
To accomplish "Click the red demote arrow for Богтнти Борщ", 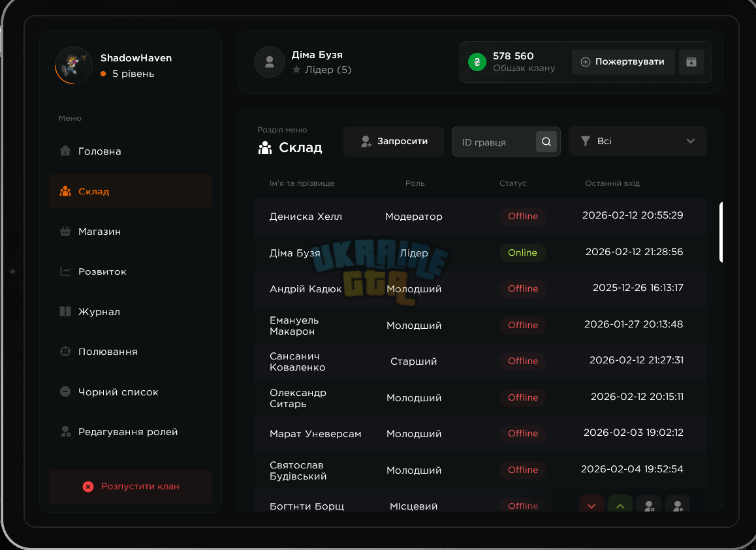I will pyautogui.click(x=591, y=505).
